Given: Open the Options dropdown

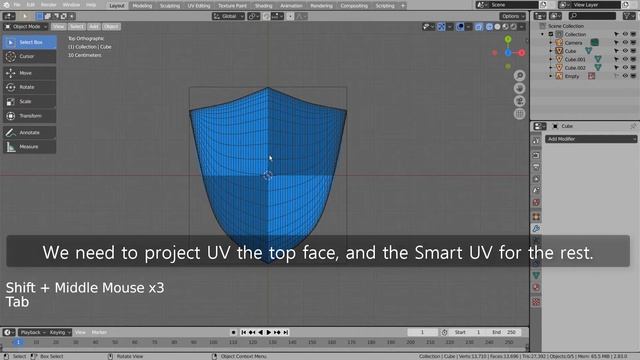Looking at the screenshot, I should click(513, 16).
